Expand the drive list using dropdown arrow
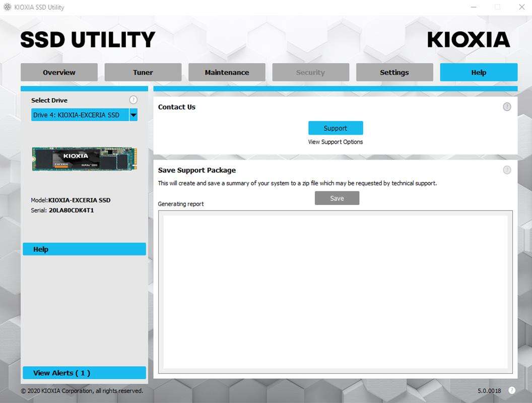 134,115
